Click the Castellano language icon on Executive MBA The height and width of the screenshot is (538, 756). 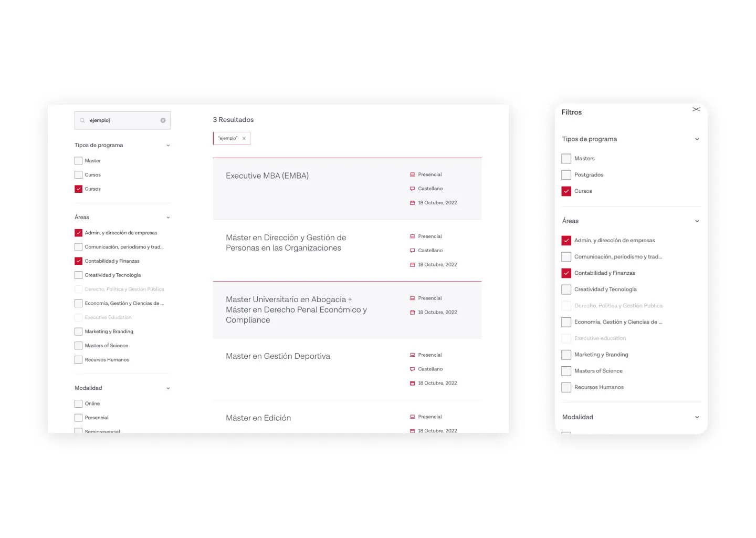click(x=413, y=189)
